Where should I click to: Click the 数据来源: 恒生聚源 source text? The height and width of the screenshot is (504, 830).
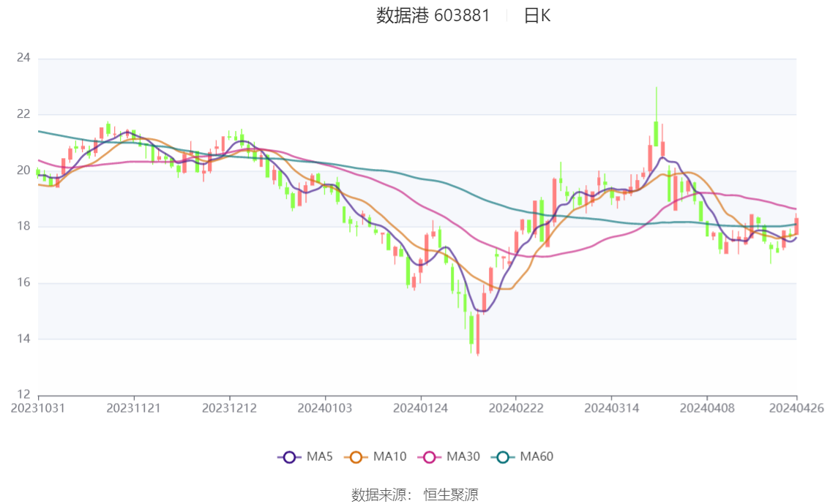click(415, 495)
